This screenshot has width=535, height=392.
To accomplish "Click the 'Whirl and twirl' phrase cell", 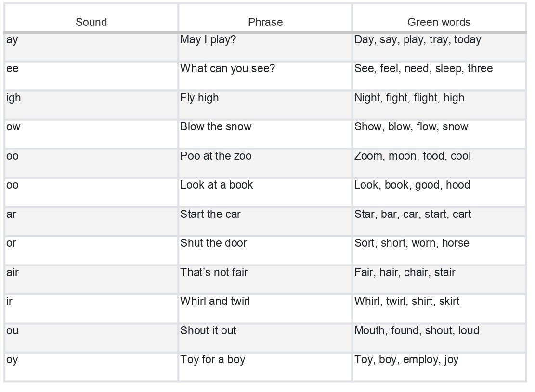I will (x=265, y=309).
